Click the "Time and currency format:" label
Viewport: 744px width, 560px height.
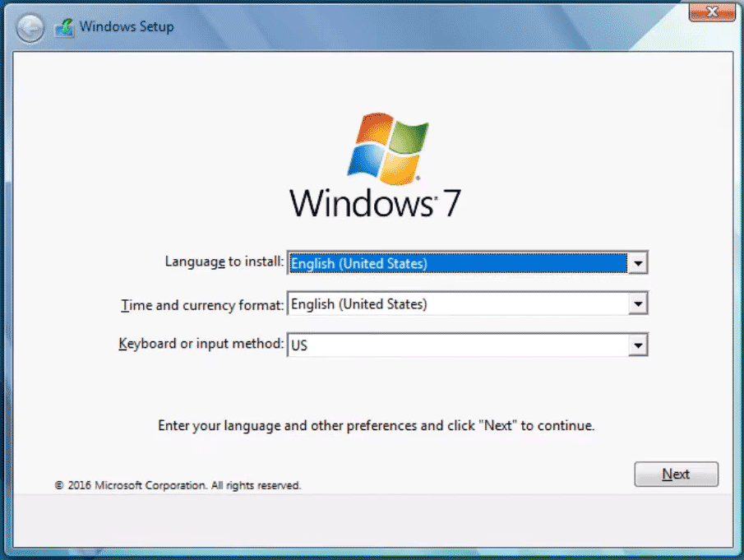[202, 305]
